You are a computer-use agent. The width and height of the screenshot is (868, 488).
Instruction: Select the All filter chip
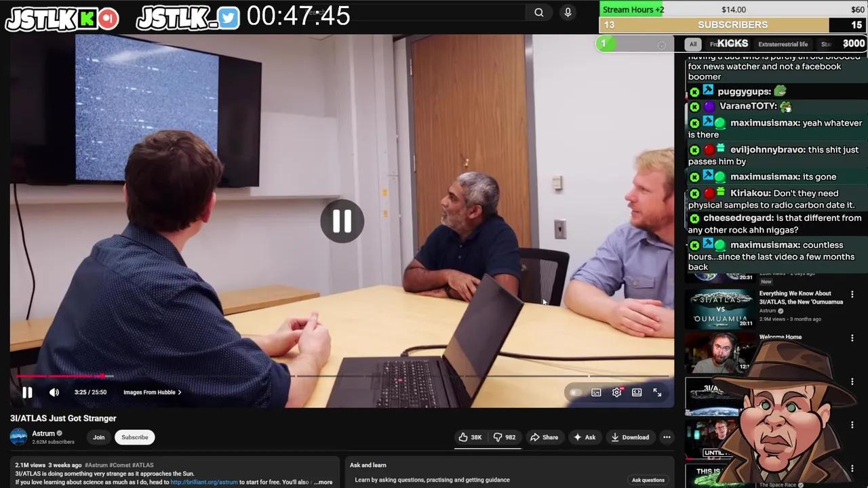pos(692,44)
